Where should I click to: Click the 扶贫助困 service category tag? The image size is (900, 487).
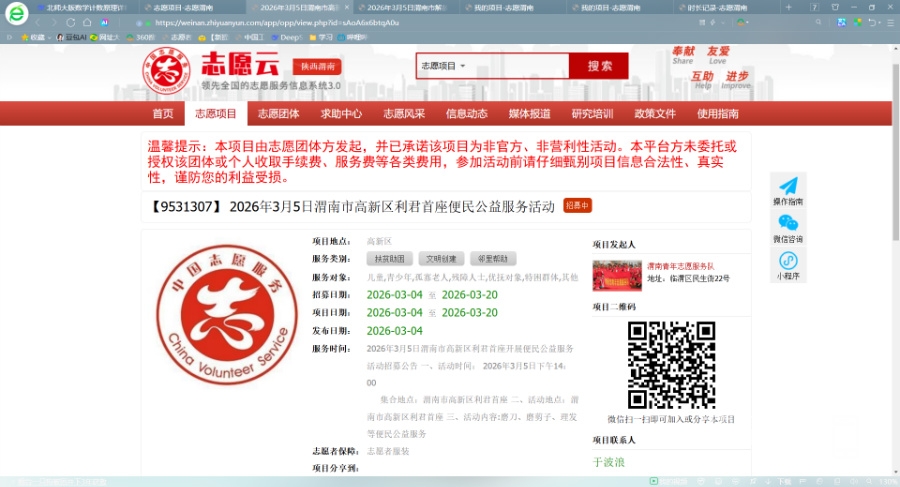[389, 258]
